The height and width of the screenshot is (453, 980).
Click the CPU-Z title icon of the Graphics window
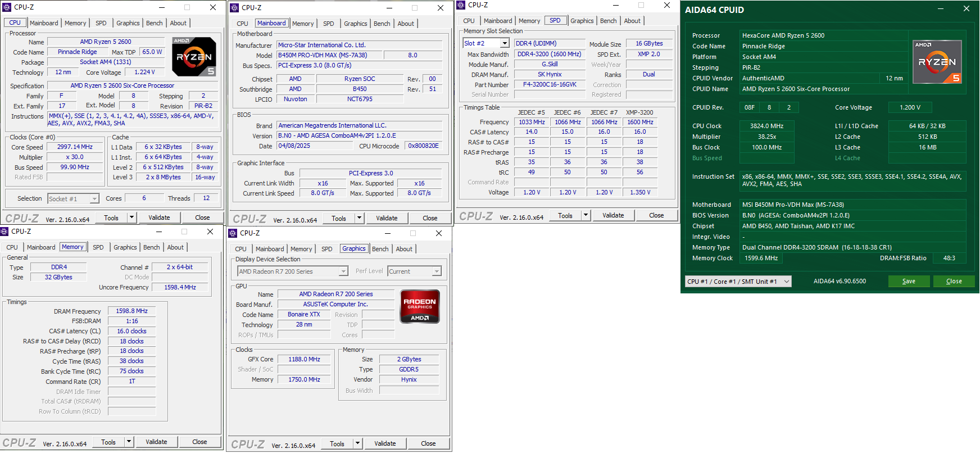click(x=233, y=233)
